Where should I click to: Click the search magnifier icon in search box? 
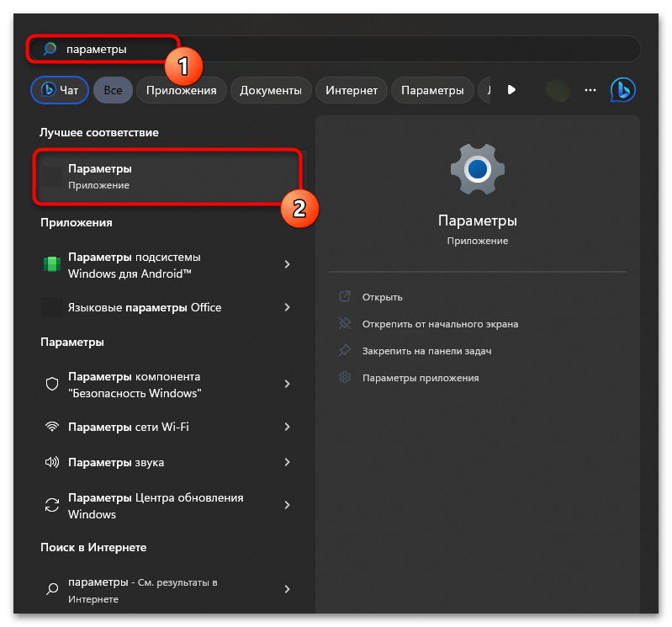click(x=50, y=49)
